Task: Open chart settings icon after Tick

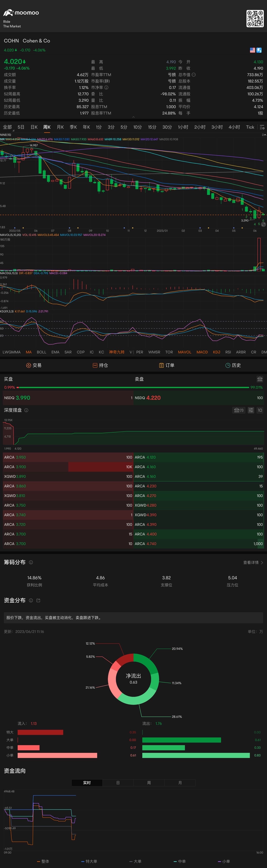Action: tap(262, 127)
